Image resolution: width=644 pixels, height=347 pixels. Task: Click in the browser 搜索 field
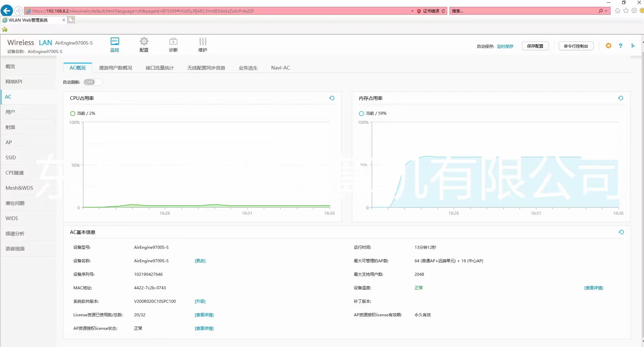523,11
